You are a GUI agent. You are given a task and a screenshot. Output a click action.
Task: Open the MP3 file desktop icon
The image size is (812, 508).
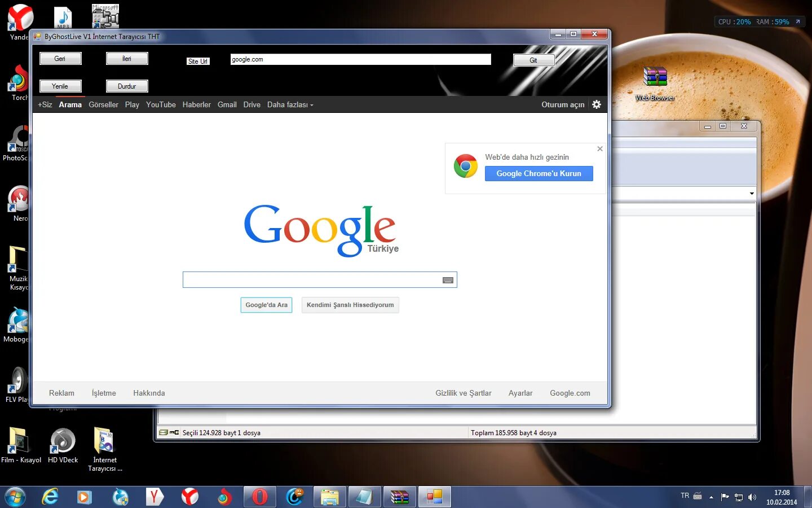(63, 17)
